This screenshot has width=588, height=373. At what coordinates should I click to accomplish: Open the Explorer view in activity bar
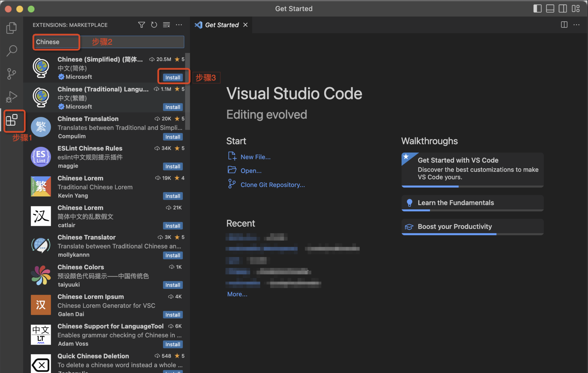(11, 28)
